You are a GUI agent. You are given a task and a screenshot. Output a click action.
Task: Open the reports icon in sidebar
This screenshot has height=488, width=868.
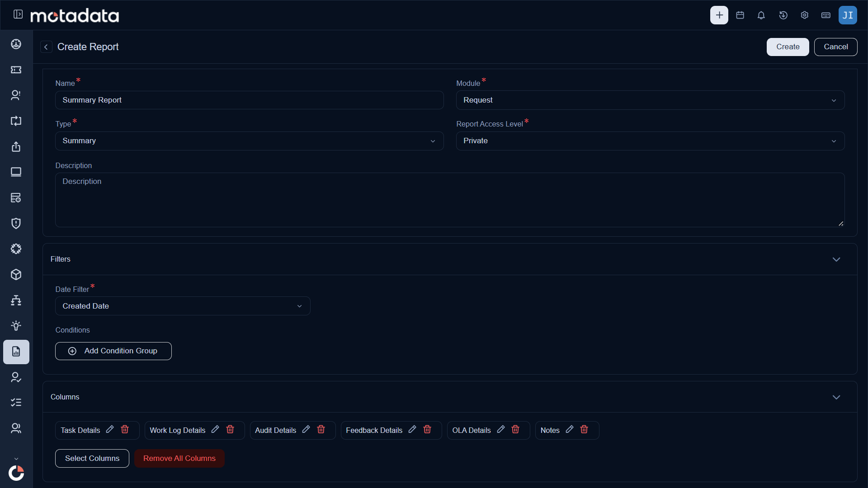[16, 352]
